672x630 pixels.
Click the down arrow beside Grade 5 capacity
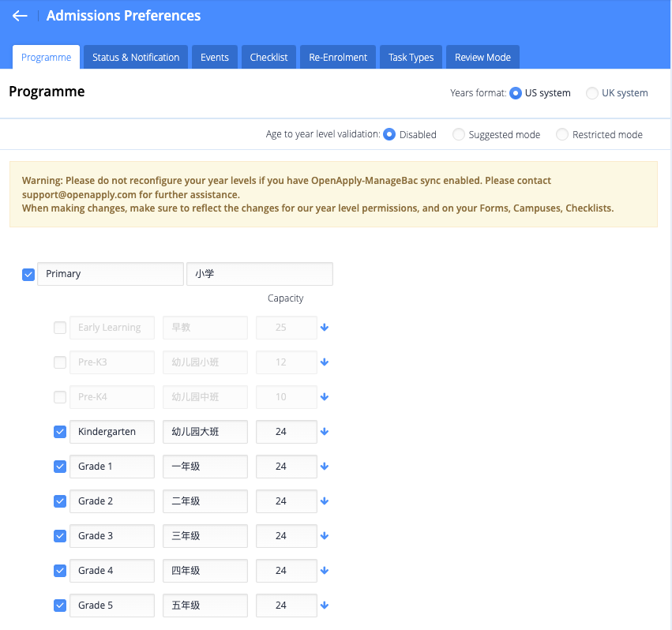325,606
